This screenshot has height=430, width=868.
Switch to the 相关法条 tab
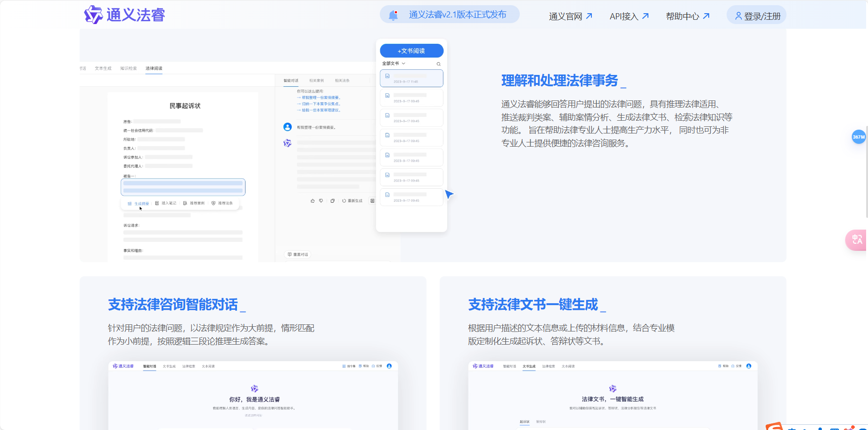[x=343, y=80]
